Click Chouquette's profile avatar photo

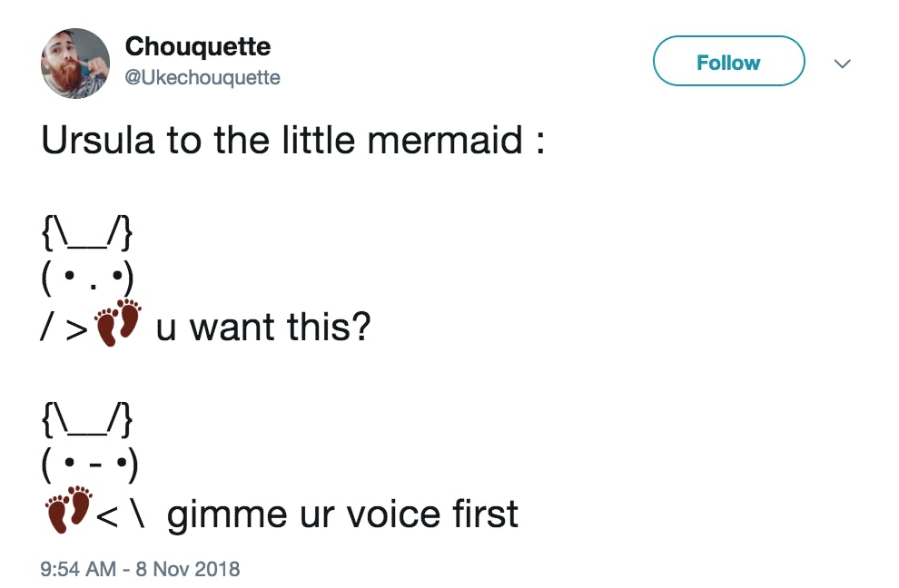[x=75, y=63]
